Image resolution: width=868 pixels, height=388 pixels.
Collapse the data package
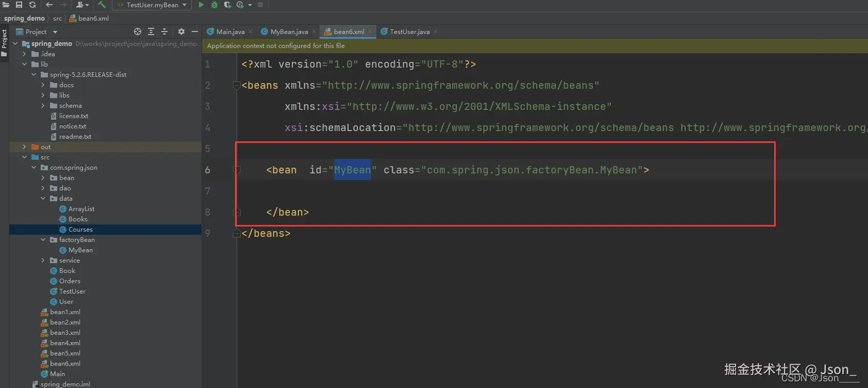click(x=43, y=199)
